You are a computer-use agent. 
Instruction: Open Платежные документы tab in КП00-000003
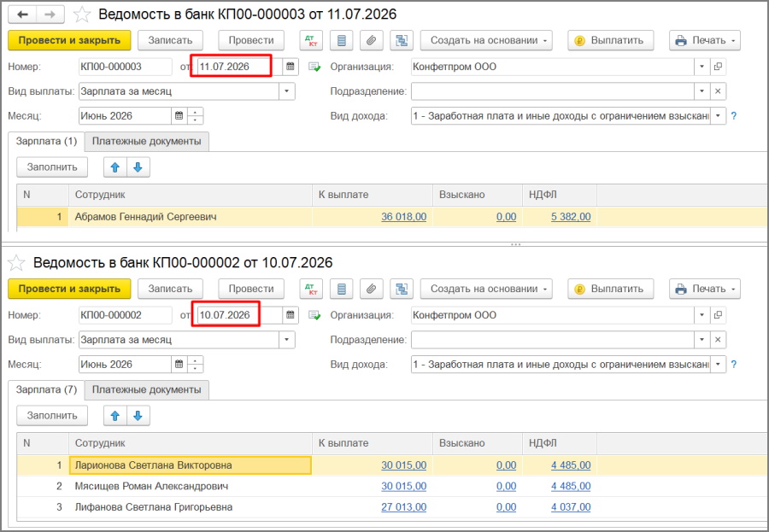click(x=147, y=141)
